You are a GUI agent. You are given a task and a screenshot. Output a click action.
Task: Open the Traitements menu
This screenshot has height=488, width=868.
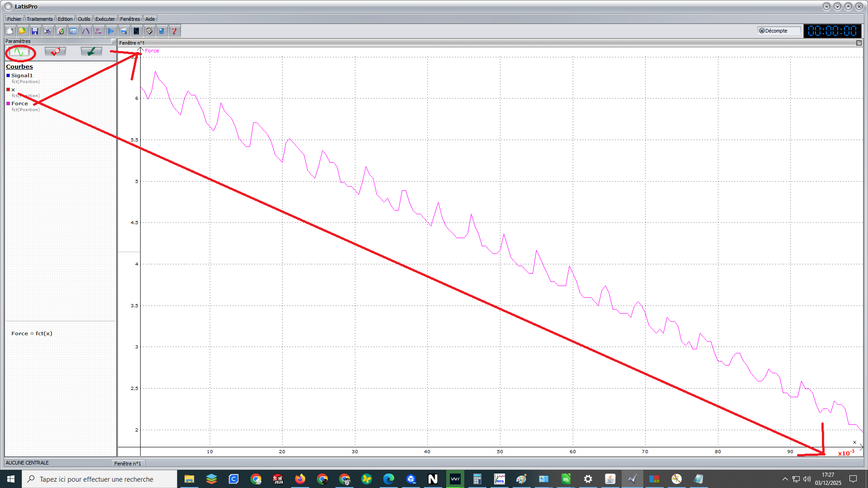(39, 19)
